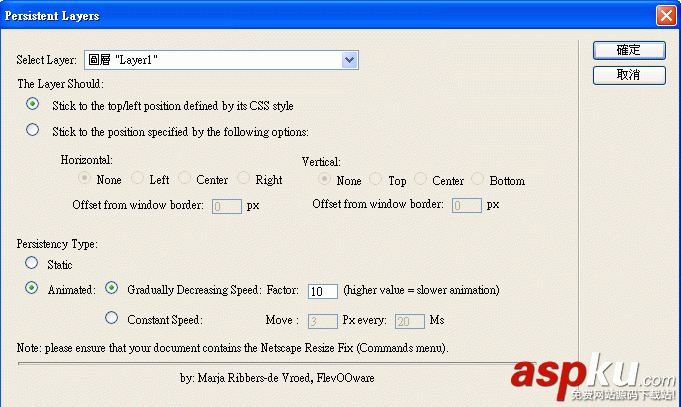The height and width of the screenshot is (407, 681).
Task: Select Horizontal None radio button
Action: click(84, 178)
